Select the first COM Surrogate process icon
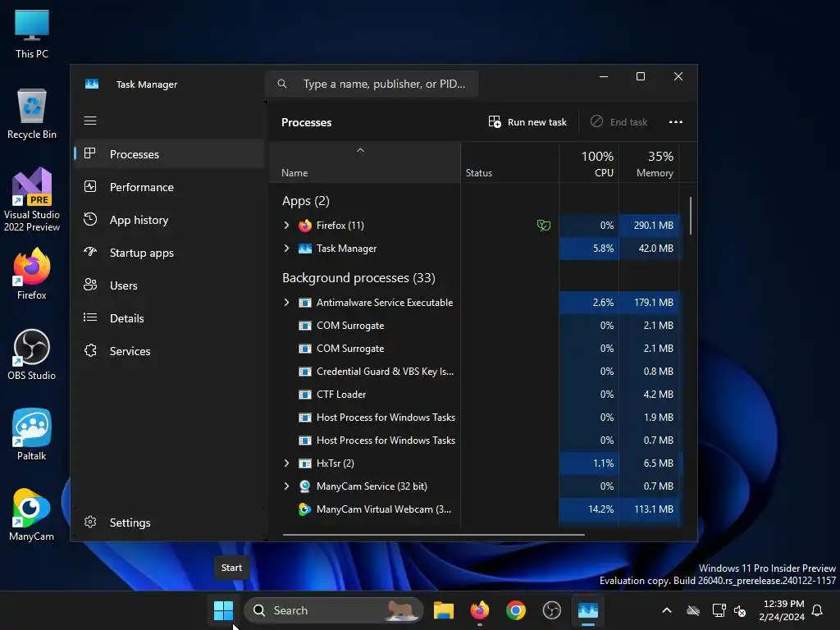Viewport: 840px width, 630px height. (x=305, y=325)
